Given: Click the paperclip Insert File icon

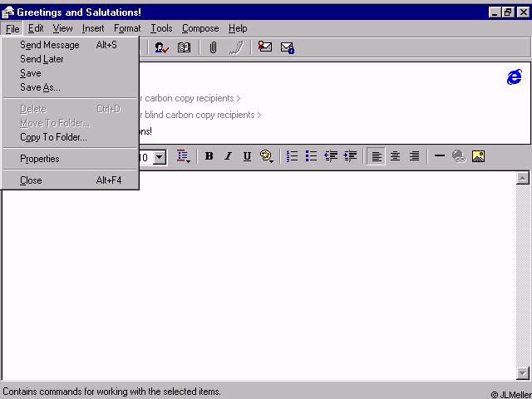Looking at the screenshot, I should point(213,47).
